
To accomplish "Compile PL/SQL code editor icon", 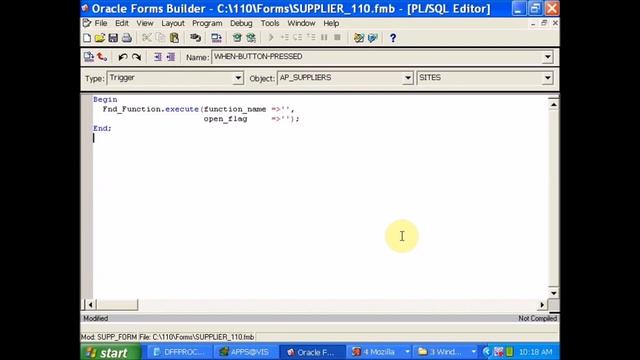I will point(89,57).
